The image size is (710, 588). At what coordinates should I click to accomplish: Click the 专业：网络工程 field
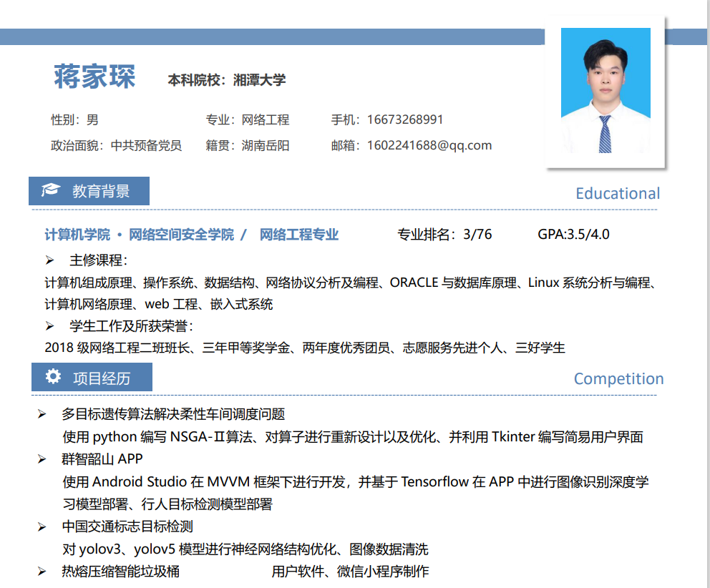[x=247, y=120]
